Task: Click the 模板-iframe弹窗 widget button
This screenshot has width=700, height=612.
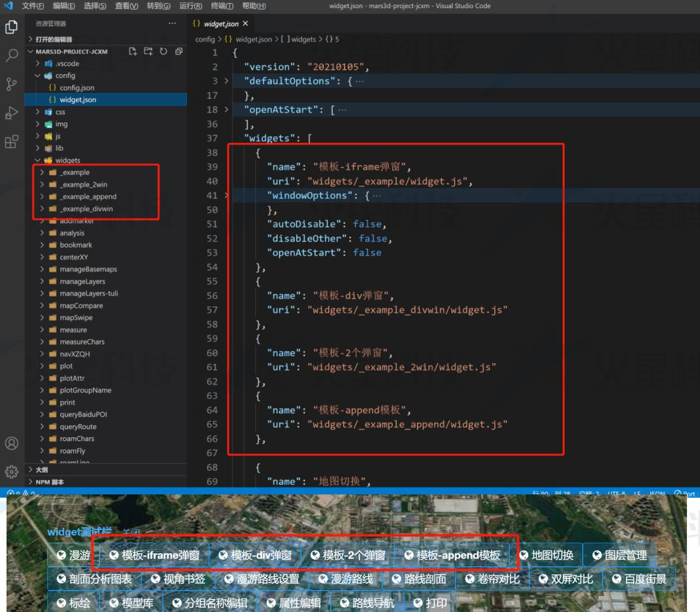Action: coord(155,555)
